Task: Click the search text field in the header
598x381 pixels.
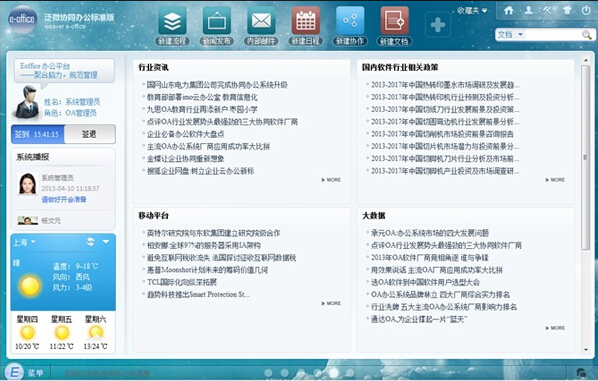Action: tap(553, 35)
